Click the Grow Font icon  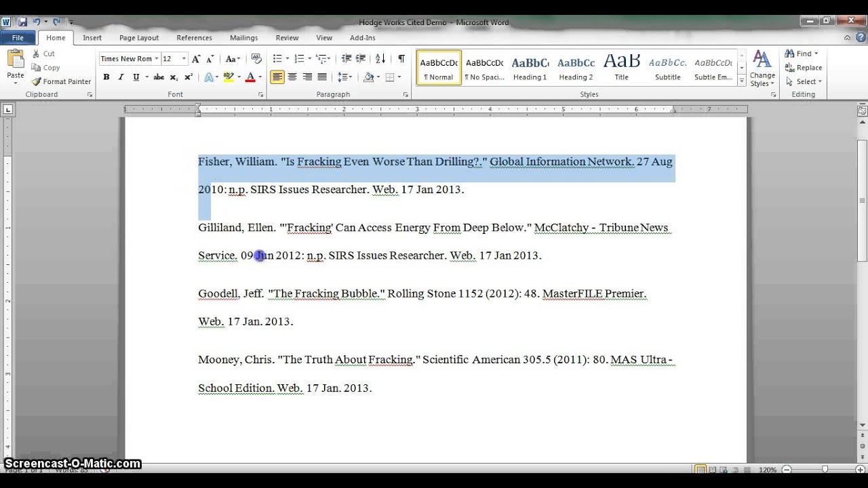(x=196, y=59)
